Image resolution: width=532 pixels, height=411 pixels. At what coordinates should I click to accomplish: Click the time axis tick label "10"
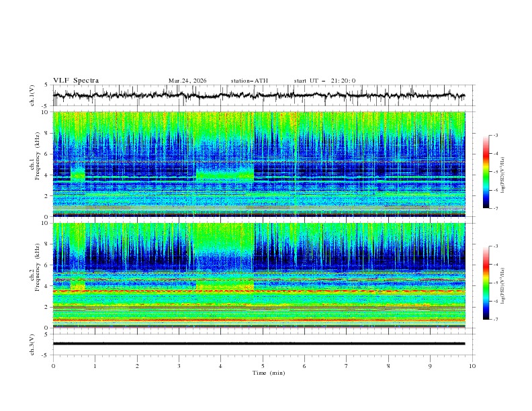(x=472, y=366)
